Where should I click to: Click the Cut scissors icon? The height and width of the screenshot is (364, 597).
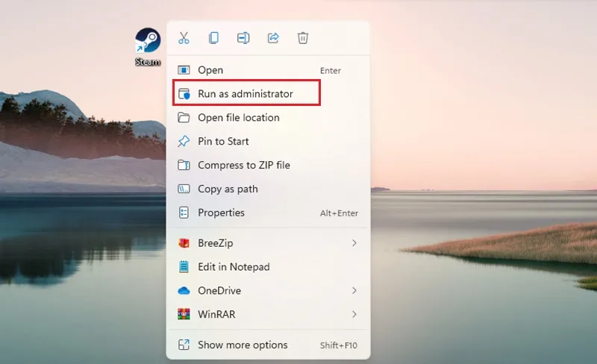point(184,38)
